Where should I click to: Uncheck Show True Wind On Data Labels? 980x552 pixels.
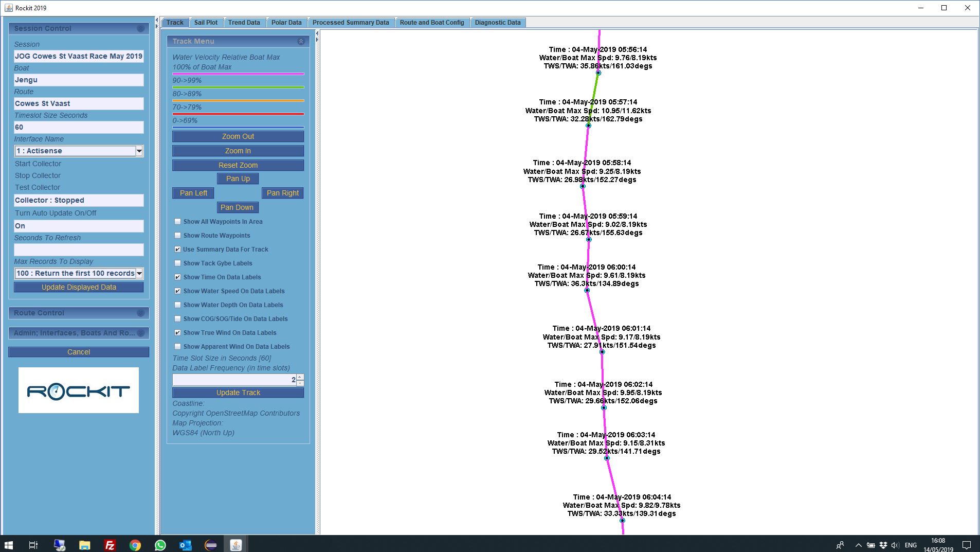click(x=178, y=333)
